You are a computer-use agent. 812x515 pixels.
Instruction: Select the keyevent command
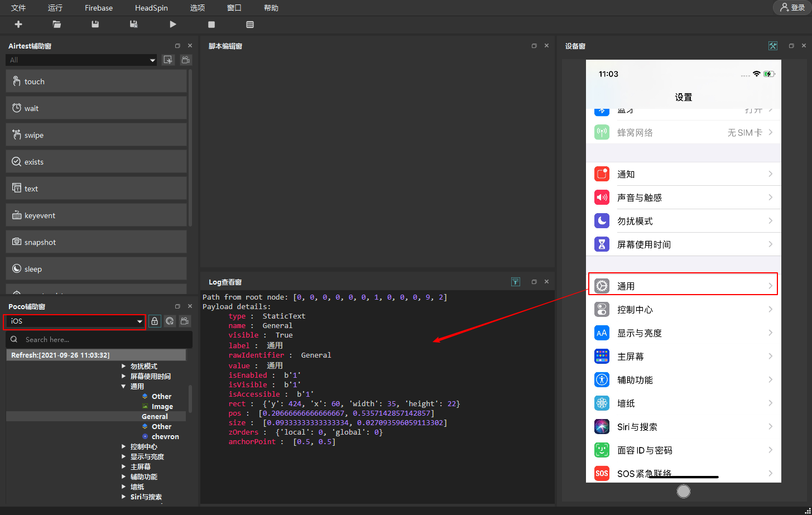pos(97,215)
